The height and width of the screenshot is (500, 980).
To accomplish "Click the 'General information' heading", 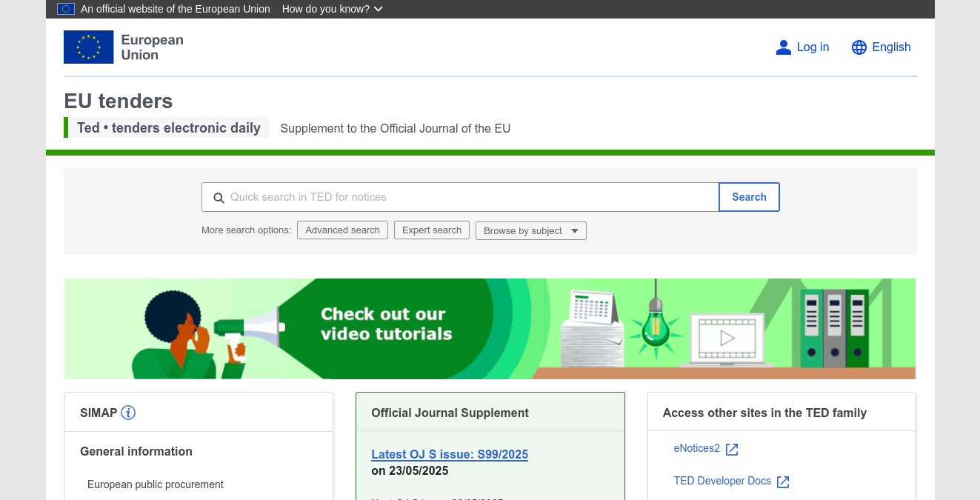I will [136, 451].
